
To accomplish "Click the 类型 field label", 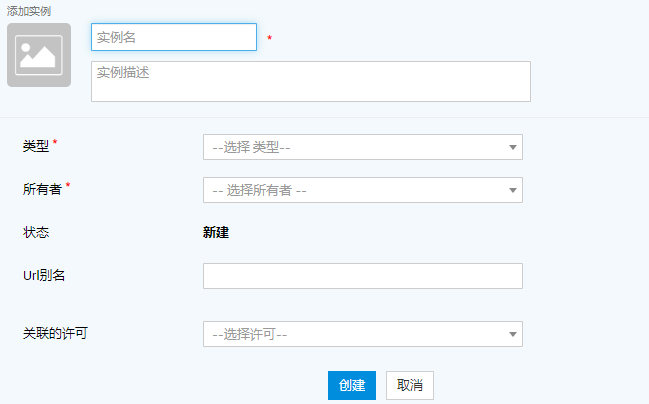I will [36, 146].
